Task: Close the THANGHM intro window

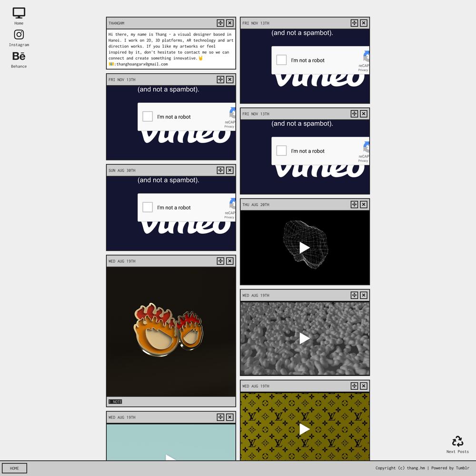Action: click(x=230, y=23)
